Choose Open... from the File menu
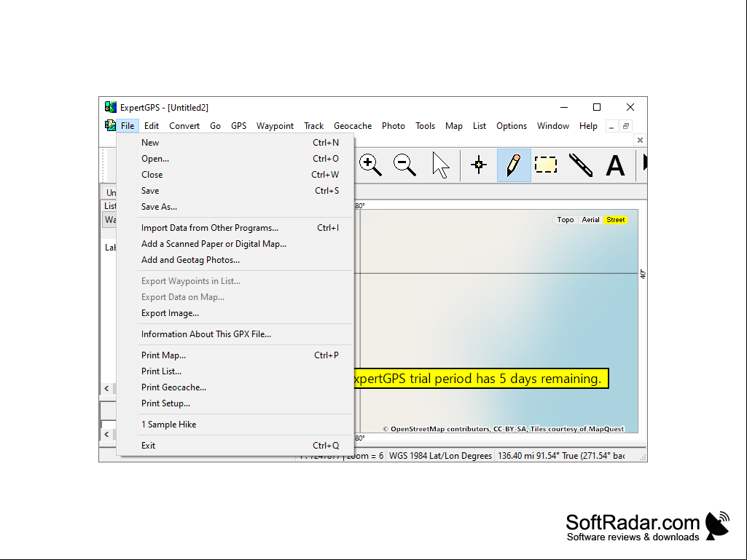The width and height of the screenshot is (747, 560). tap(235, 159)
